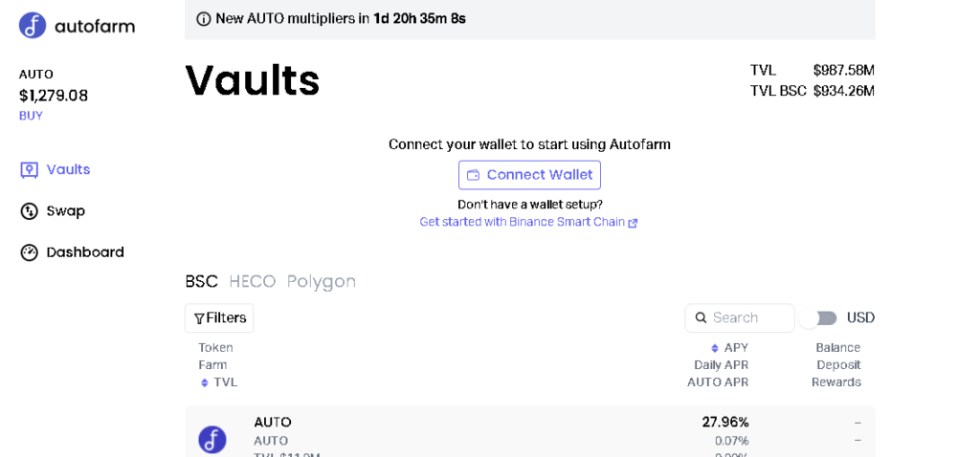Switch to the Polygon chain tab
The image size is (980, 457).
(x=322, y=282)
